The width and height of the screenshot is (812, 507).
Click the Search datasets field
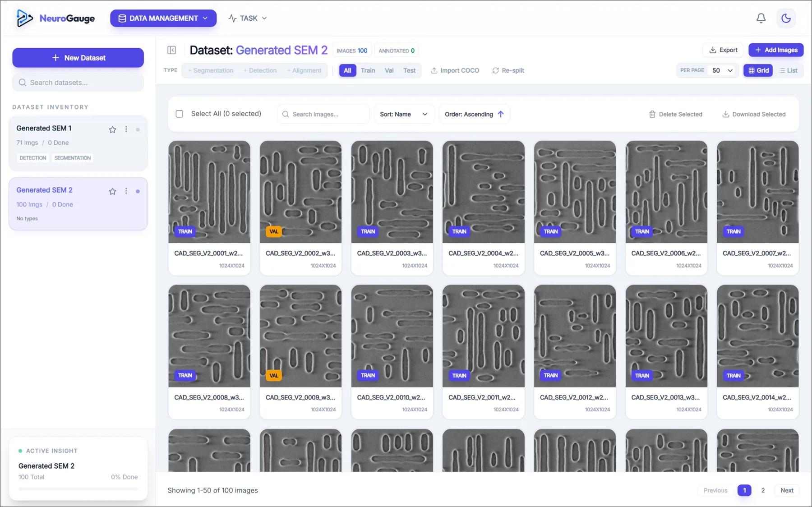pyautogui.click(x=78, y=83)
